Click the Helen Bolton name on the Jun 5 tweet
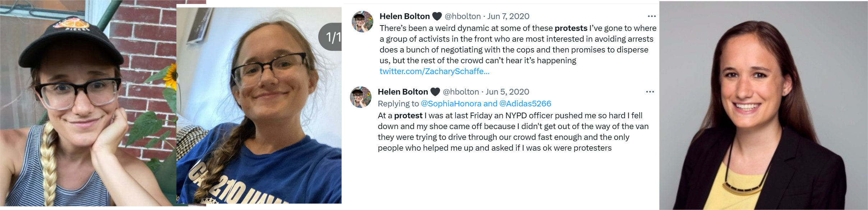Screen dimensions: 868x210 [x=403, y=92]
